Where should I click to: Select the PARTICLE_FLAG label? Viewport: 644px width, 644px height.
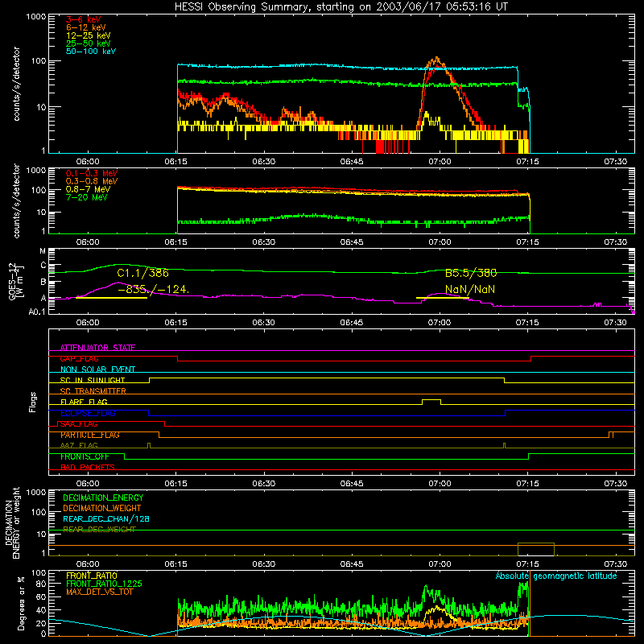(90, 435)
